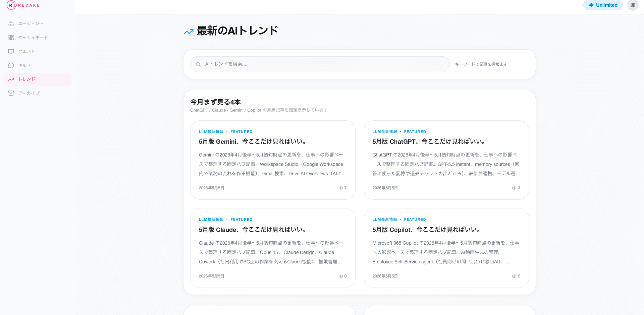Click the archive box icon
Screen dimensions: 644x315
click(x=11, y=93)
